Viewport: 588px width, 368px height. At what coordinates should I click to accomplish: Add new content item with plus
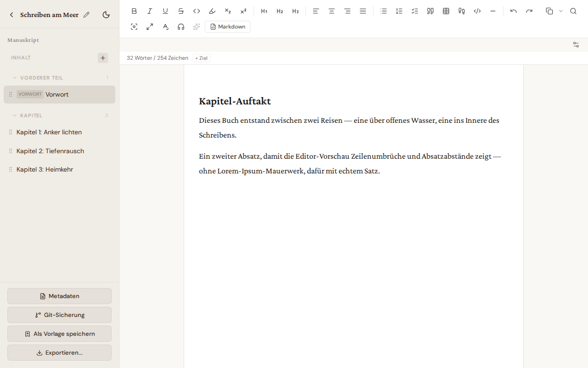tap(103, 58)
